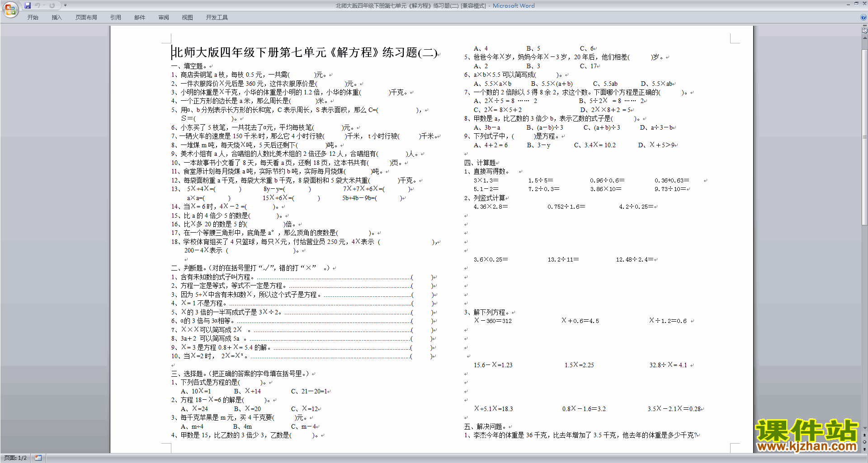
Task: Click the Previous Page double-arrow button
Action: [x=865, y=435]
